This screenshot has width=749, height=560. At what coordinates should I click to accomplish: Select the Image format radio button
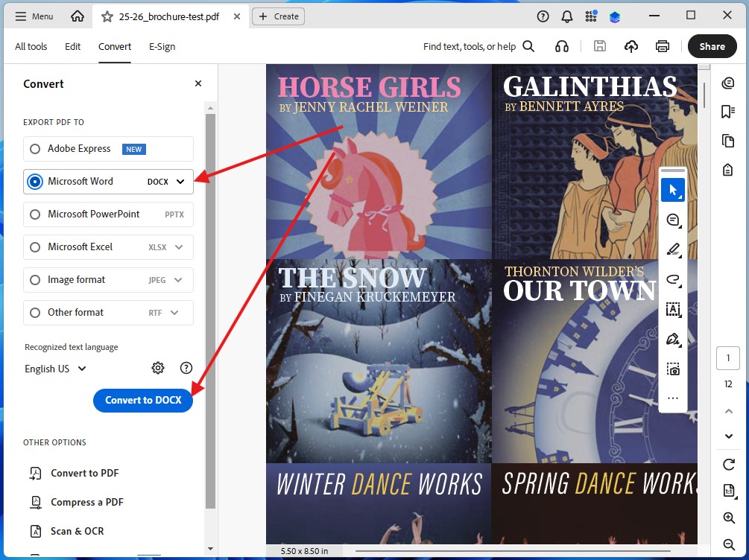pyautogui.click(x=35, y=280)
